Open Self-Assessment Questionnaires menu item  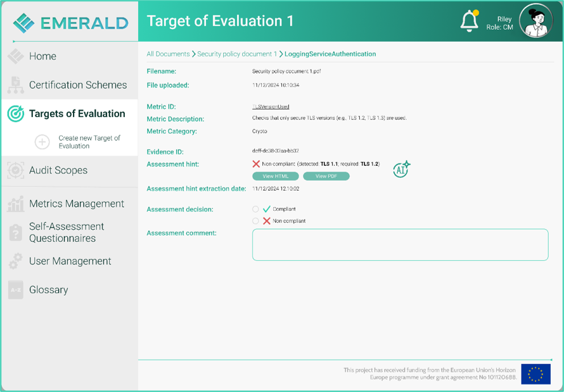click(x=67, y=232)
